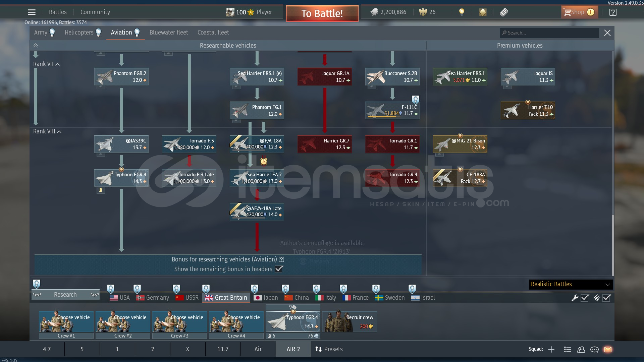This screenshot has width=644, height=362.
Task: Click the vehicle Search field
Action: pyautogui.click(x=550, y=33)
